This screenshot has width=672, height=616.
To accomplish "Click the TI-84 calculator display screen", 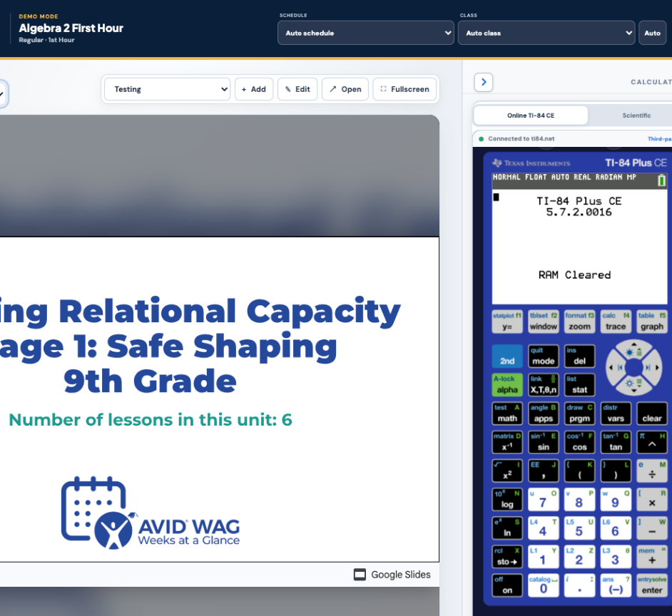I will pos(579,239).
